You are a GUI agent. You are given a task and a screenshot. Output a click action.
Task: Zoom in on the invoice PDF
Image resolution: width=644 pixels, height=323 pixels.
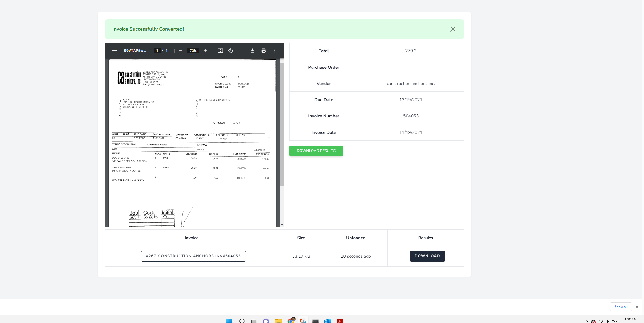[205, 51]
